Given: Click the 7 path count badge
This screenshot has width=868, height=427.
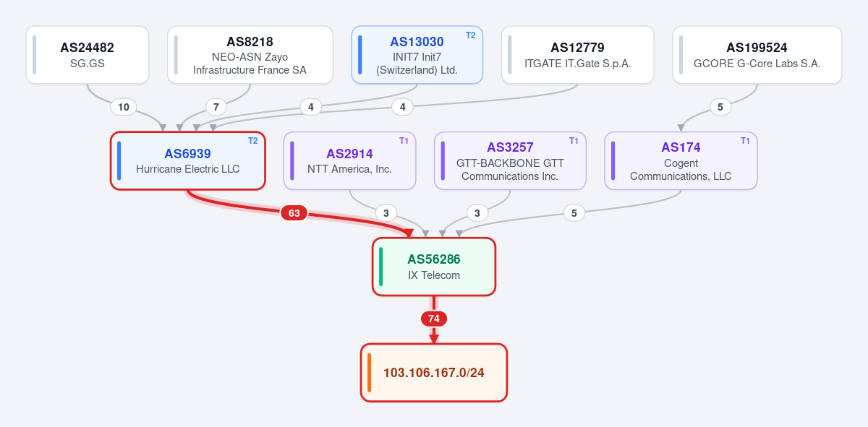Looking at the screenshot, I should [216, 107].
